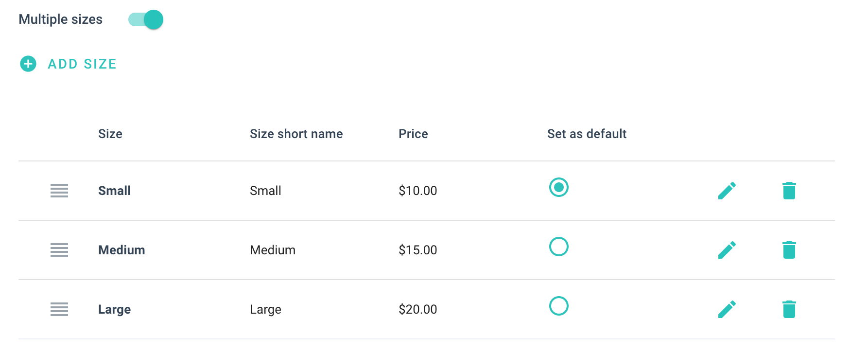Click the $15.00 price cell

pos(417,250)
